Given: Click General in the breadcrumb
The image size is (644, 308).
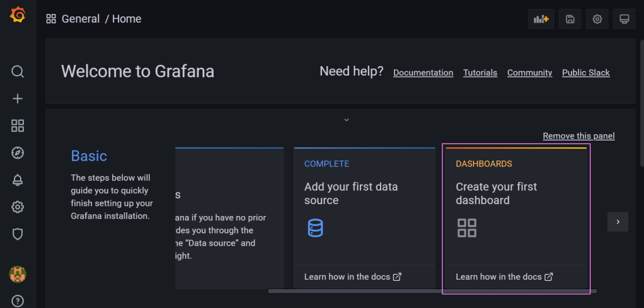Looking at the screenshot, I should click(x=81, y=19).
